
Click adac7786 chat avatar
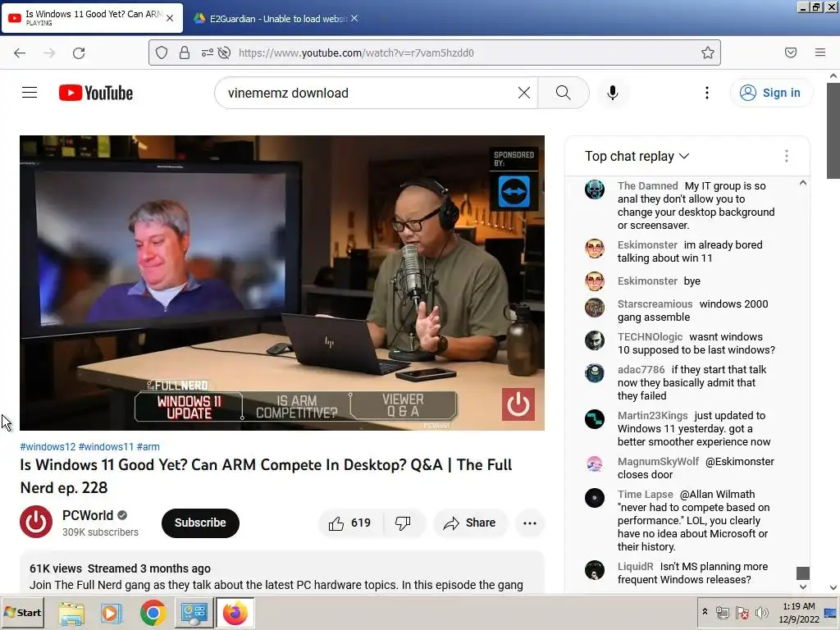click(595, 373)
